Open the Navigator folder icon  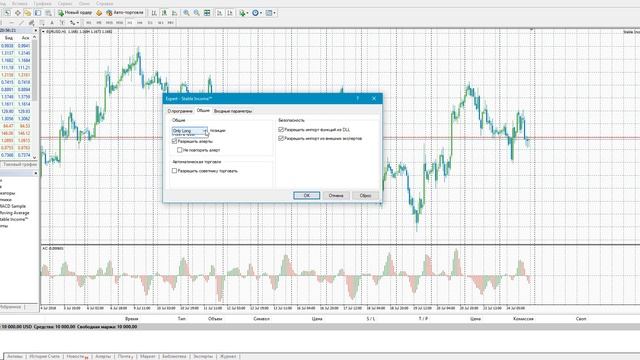pos(27,13)
